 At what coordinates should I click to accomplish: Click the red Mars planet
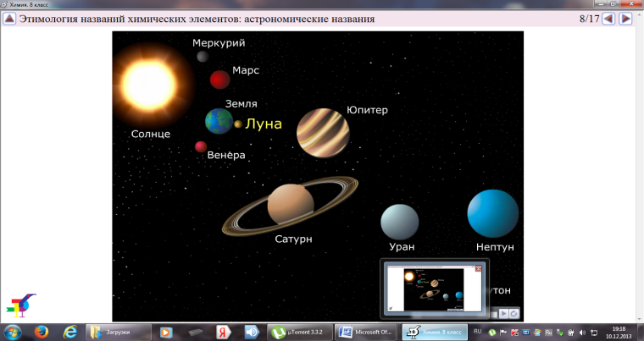219,80
